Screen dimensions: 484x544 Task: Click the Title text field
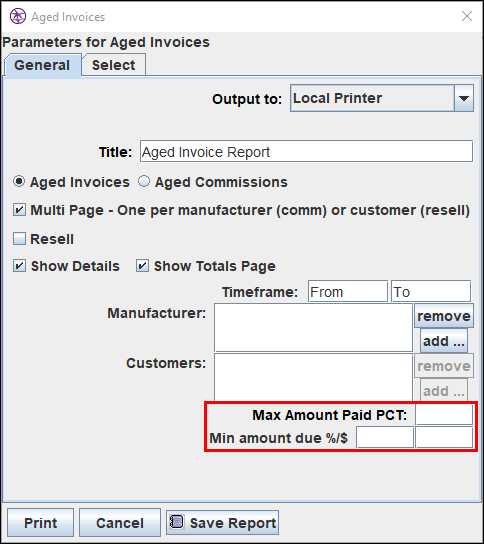(306, 151)
